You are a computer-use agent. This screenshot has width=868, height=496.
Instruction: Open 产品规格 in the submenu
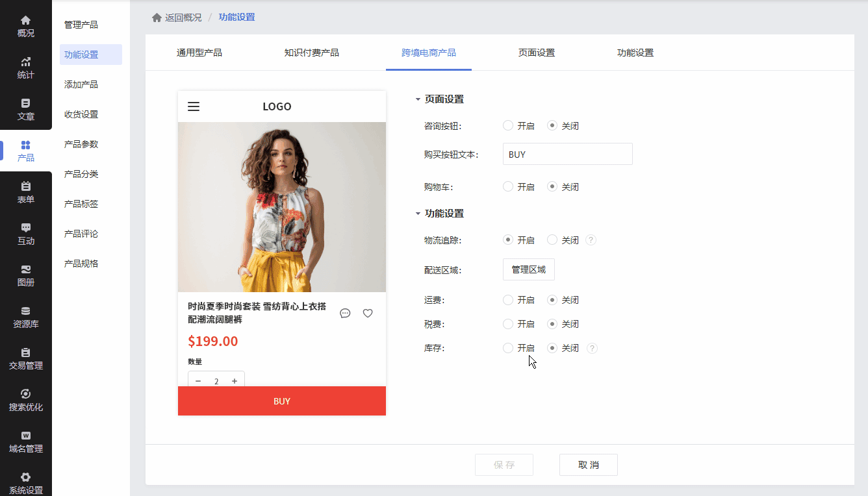click(81, 264)
